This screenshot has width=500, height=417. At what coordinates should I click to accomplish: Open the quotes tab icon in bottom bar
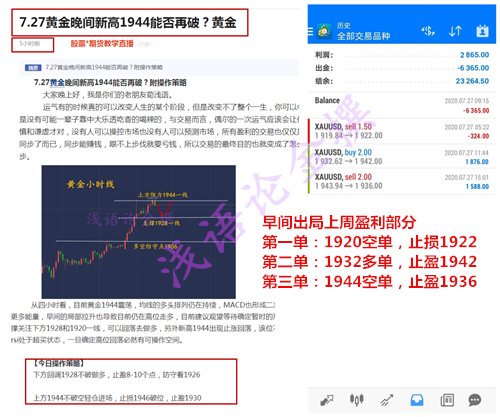tap(327, 400)
